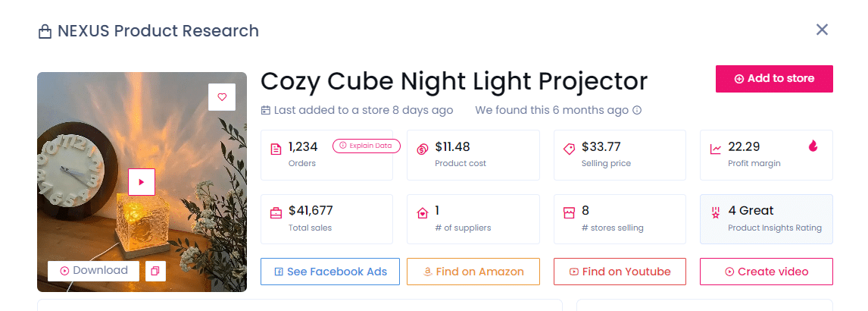The image size is (868, 311).
Task: Close the product research panel
Action: (822, 30)
